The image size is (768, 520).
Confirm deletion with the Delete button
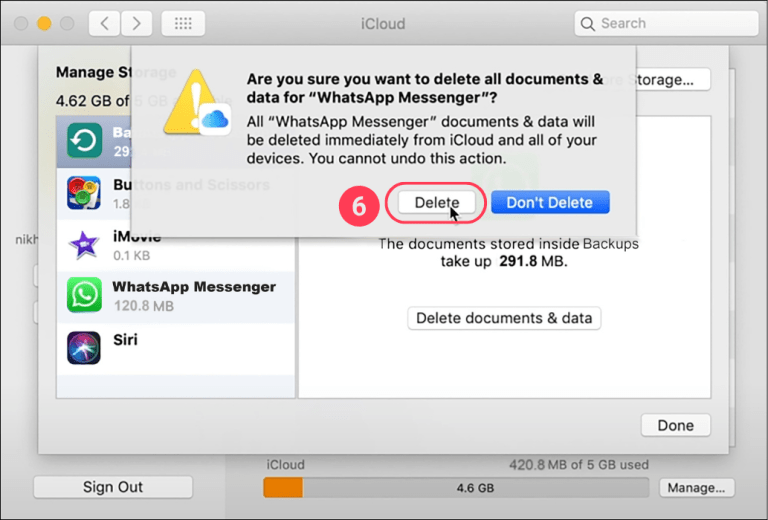(436, 202)
